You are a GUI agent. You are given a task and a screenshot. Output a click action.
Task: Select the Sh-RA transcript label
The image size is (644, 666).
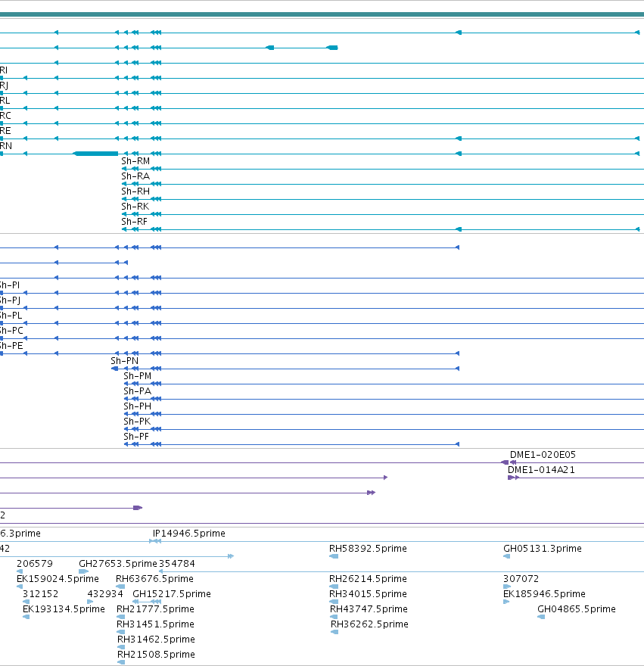135,176
